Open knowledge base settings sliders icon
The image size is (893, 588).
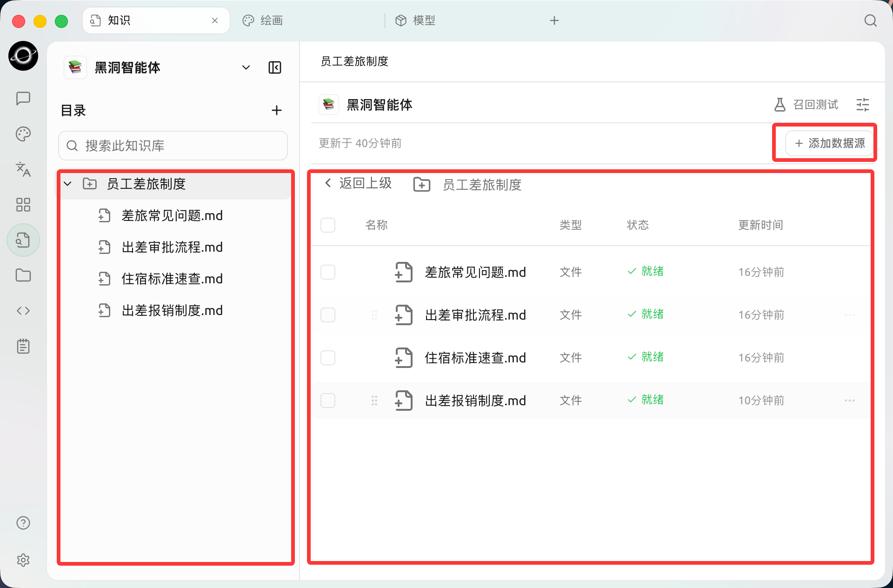(x=863, y=105)
